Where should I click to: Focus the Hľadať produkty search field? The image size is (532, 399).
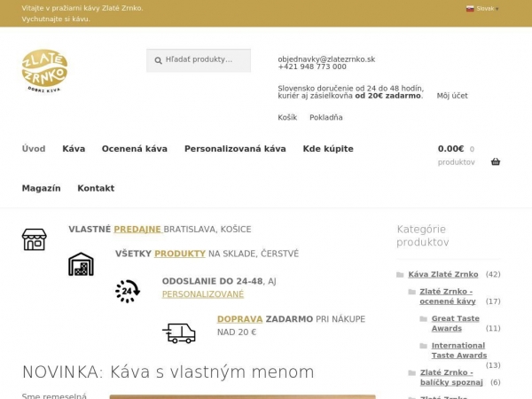click(199, 60)
